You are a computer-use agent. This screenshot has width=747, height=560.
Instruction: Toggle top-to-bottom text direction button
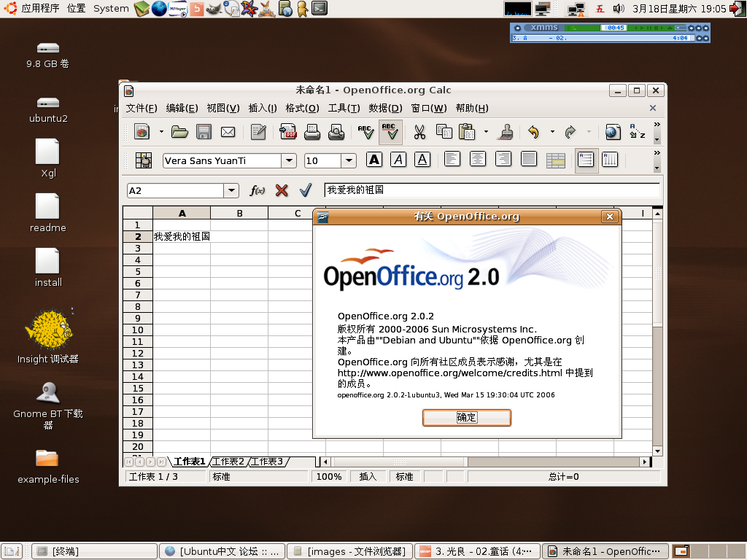click(x=611, y=160)
